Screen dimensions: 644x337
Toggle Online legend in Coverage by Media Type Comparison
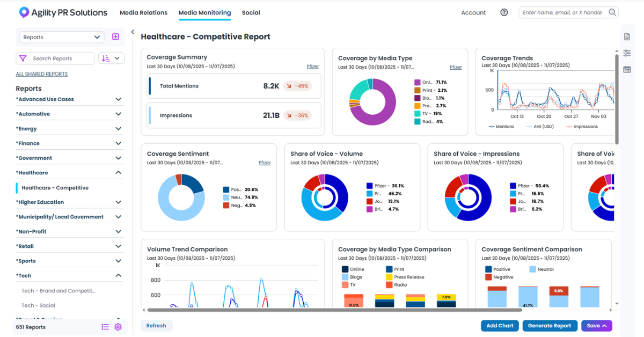[x=353, y=269]
